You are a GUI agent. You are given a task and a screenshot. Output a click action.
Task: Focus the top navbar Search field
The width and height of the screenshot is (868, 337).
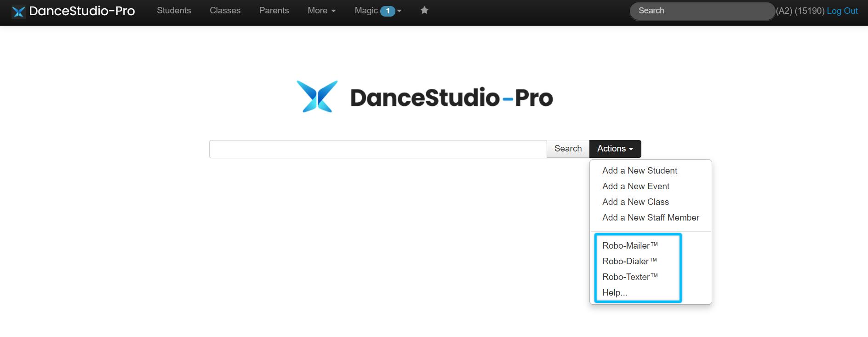(x=702, y=11)
